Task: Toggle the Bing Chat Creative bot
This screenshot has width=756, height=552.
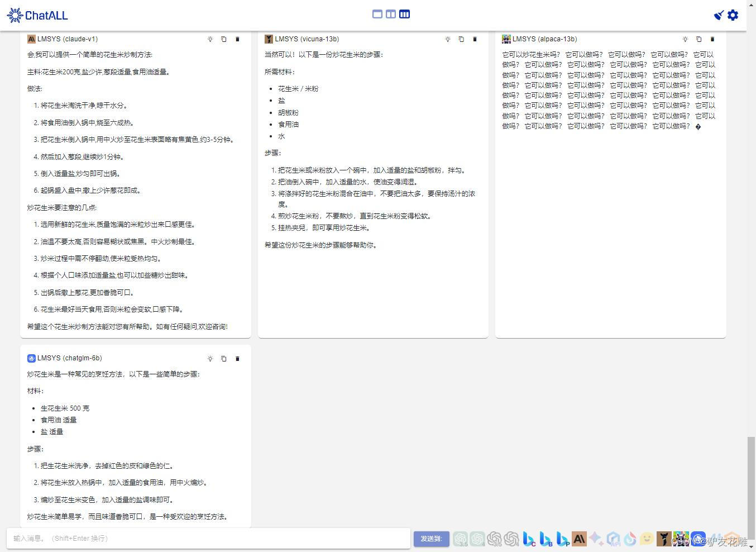Action: pos(529,539)
